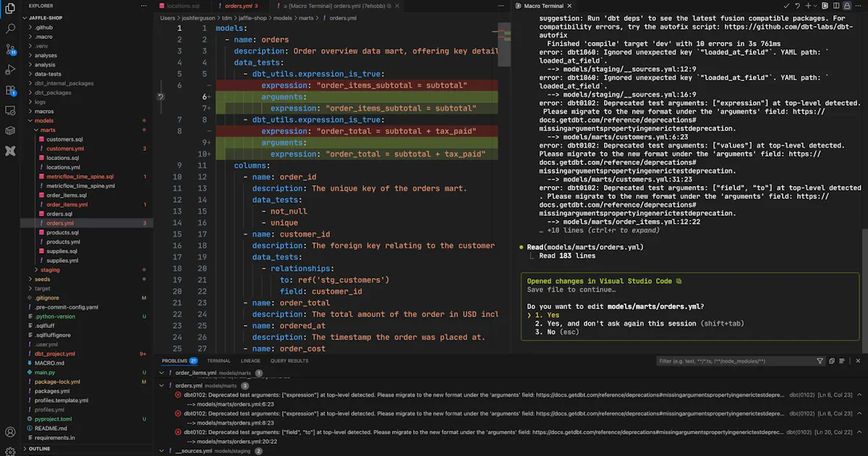Click the split editor icon

(x=836, y=5)
